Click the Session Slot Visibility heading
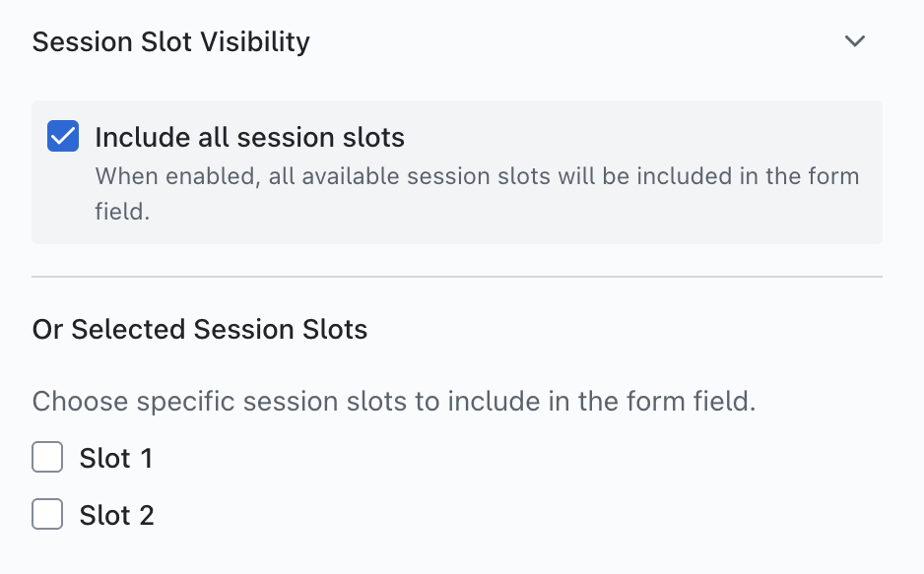924x574 pixels. [x=170, y=41]
